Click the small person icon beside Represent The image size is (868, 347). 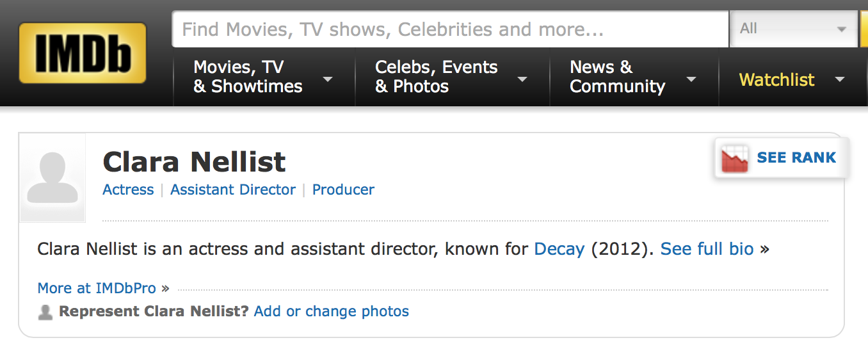[45, 312]
